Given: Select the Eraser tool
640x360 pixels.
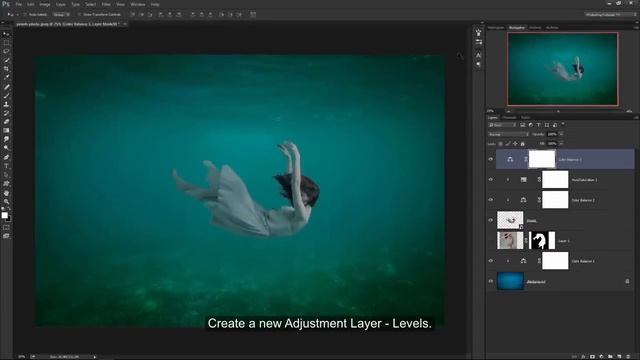Looking at the screenshot, I should 6,122.
